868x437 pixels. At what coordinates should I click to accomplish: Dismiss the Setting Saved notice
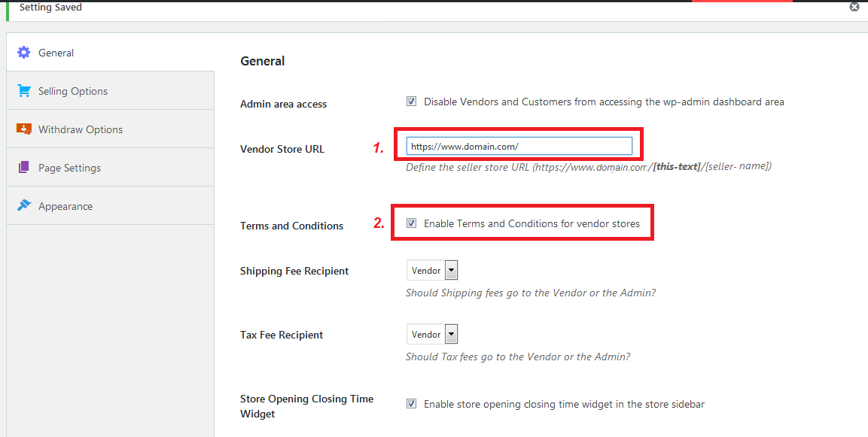(x=854, y=8)
